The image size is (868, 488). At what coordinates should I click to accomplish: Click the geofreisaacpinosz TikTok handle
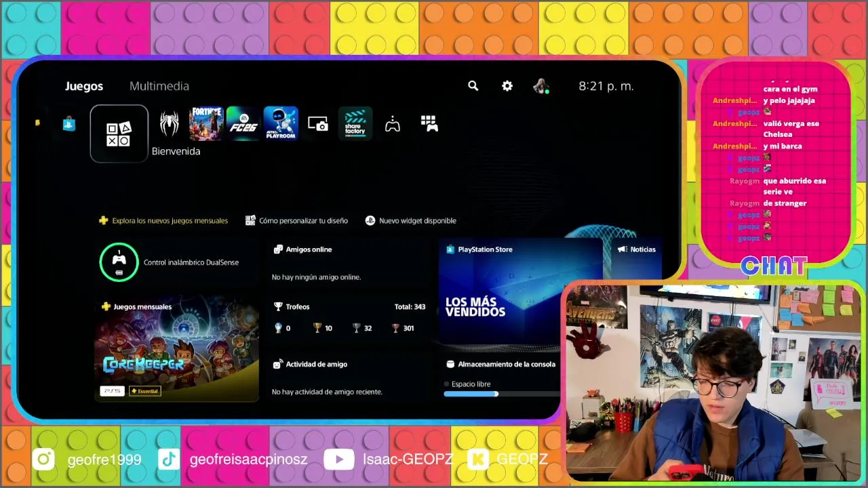[249, 460]
